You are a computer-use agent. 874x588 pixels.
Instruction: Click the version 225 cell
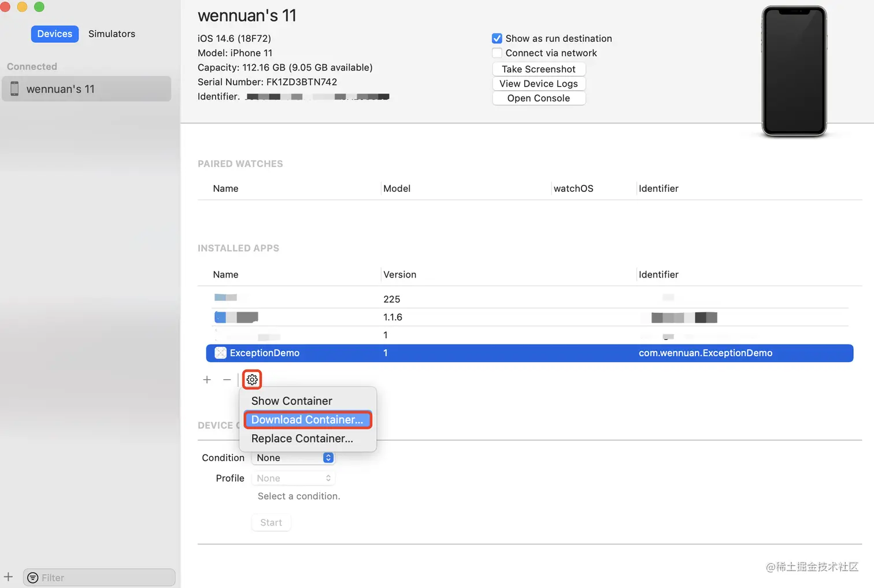391,299
